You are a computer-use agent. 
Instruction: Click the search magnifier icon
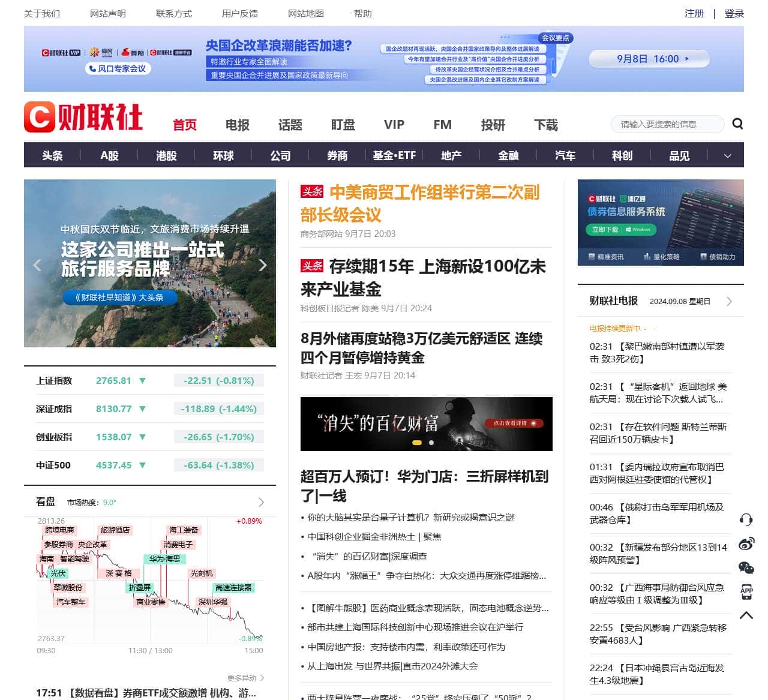[x=737, y=124]
